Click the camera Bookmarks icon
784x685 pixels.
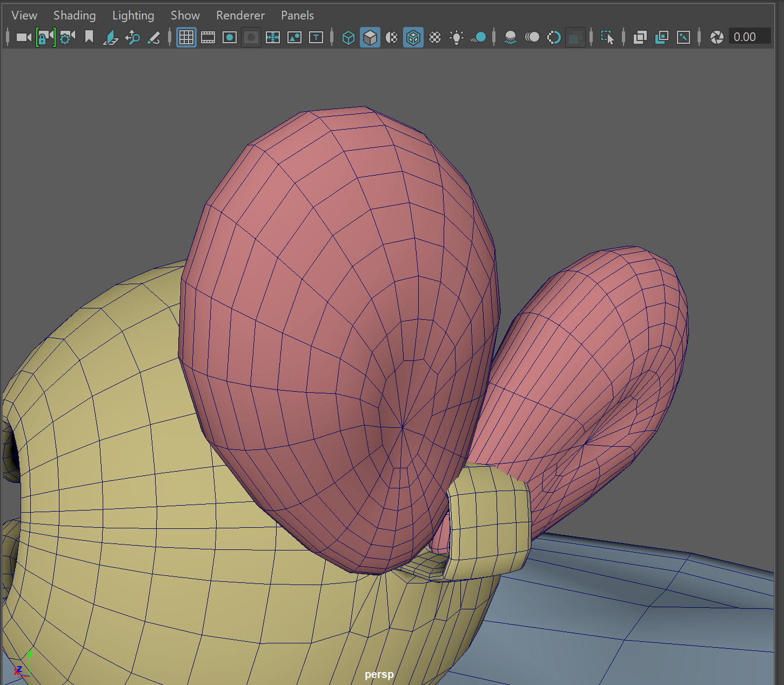tap(89, 37)
